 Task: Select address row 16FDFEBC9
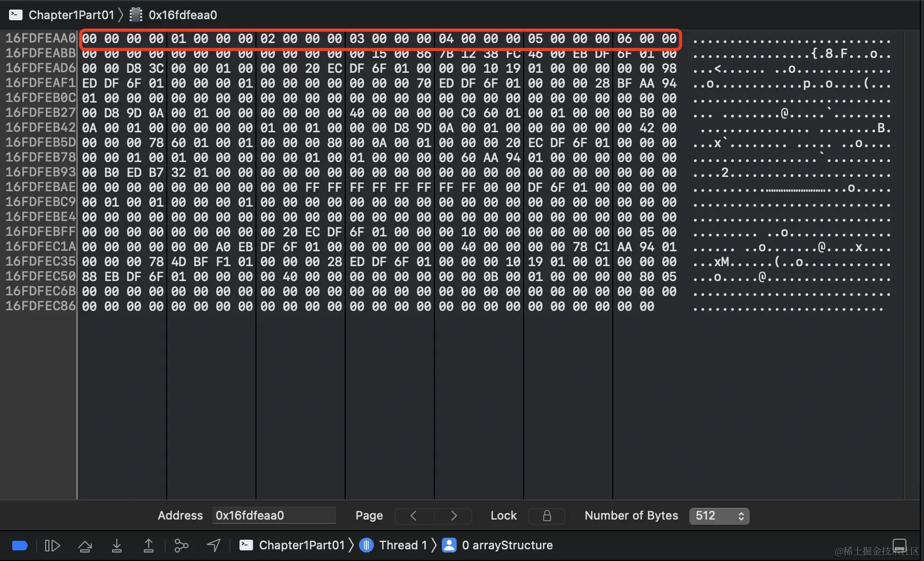pyautogui.click(x=41, y=202)
